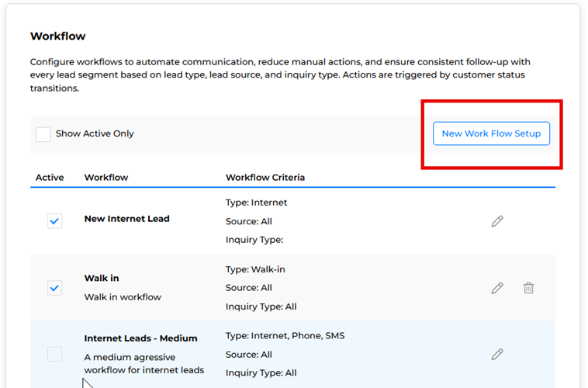Enable the Show Active Only checkbox
This screenshot has height=388, width=588.
point(43,134)
